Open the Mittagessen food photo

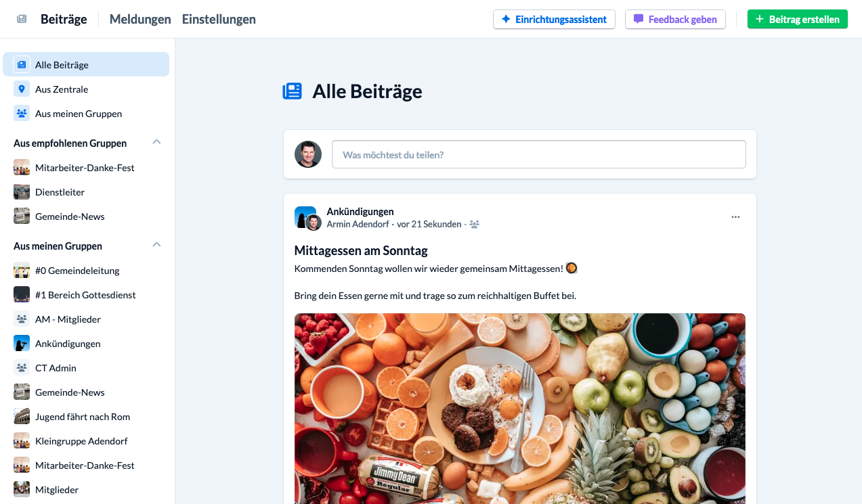[520, 409]
